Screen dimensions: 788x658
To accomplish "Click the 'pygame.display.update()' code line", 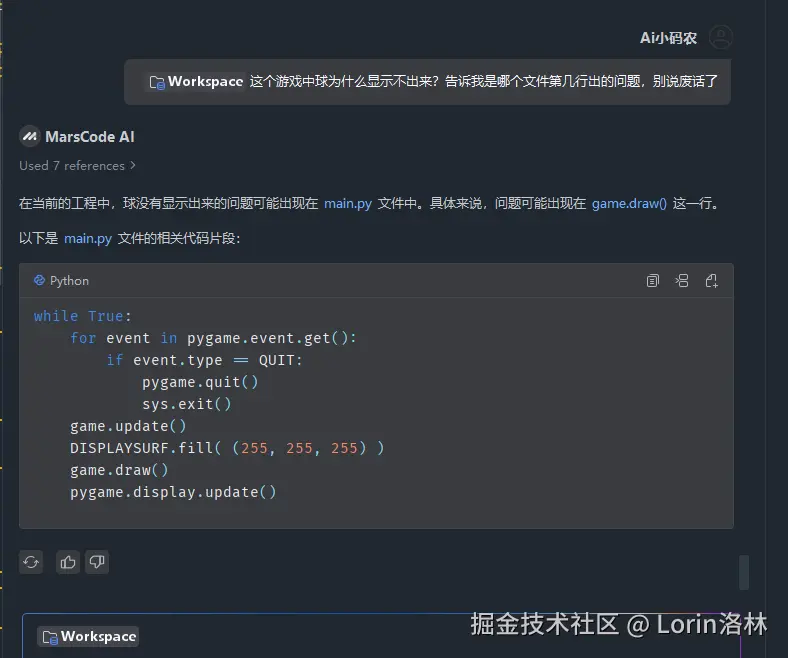I will [173, 492].
